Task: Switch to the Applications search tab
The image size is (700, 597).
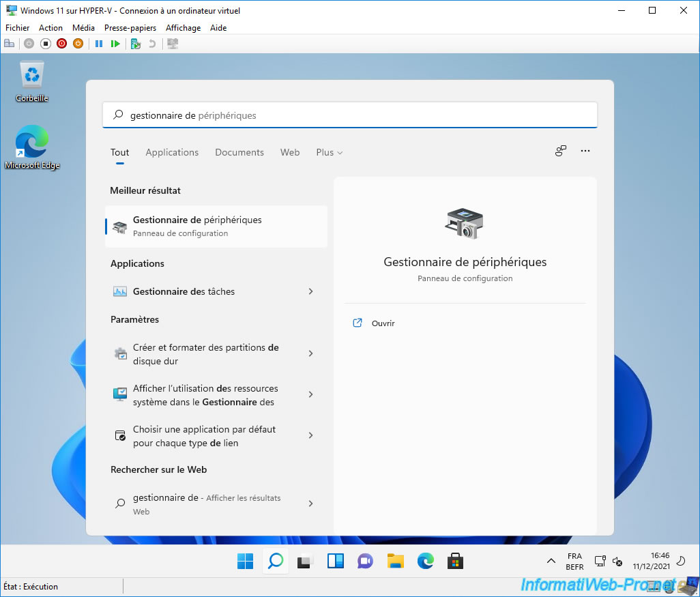Action: click(172, 152)
